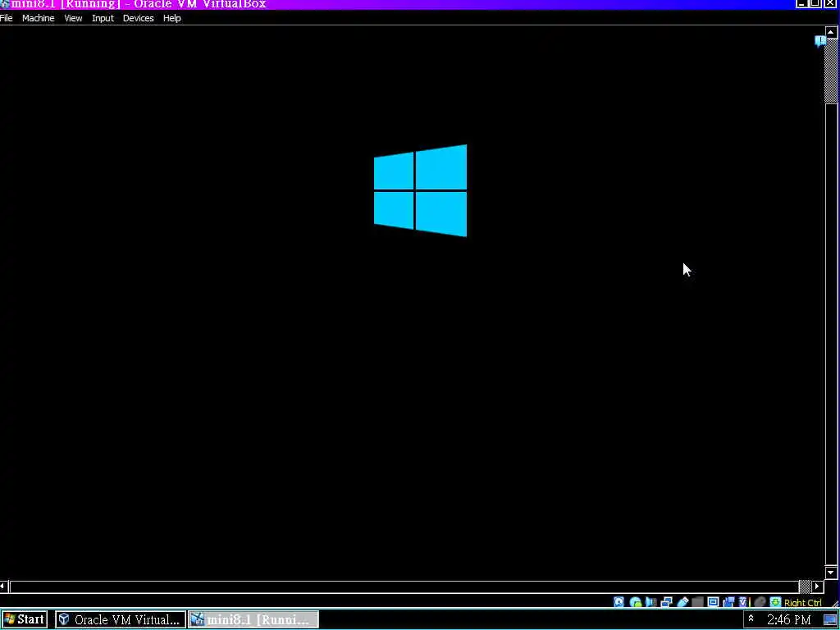Click the USB devices status icon

click(682, 602)
